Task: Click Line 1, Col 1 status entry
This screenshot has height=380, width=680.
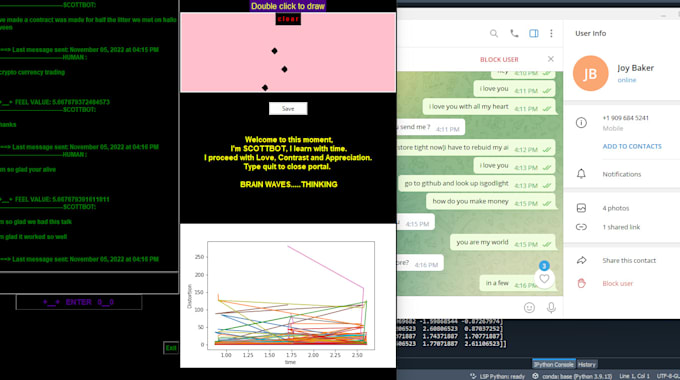Action: [634, 376]
